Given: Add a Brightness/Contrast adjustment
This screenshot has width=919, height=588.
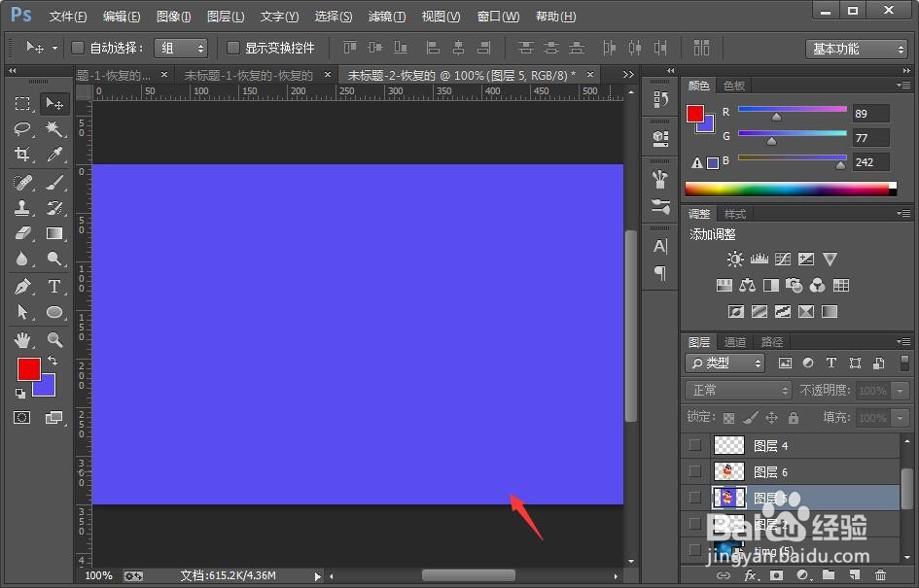Looking at the screenshot, I should pyautogui.click(x=735, y=259).
